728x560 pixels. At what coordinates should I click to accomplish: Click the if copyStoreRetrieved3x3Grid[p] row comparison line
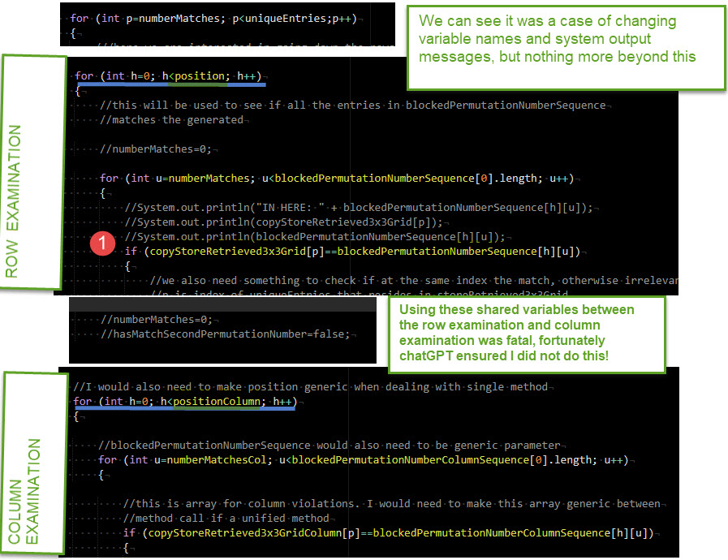[352, 252]
